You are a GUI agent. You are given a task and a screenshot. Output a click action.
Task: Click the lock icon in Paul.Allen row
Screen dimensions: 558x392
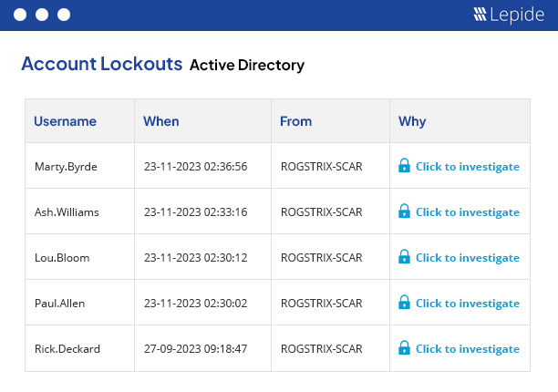404,302
